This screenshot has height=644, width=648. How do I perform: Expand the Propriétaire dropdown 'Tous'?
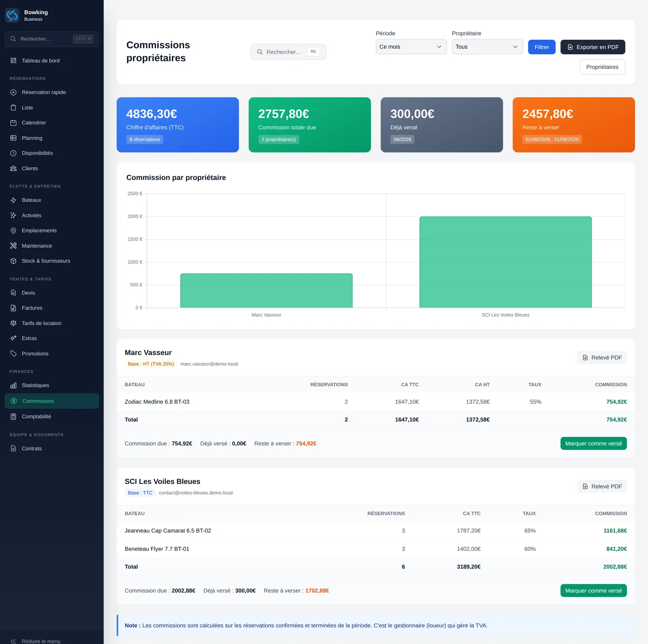(487, 47)
